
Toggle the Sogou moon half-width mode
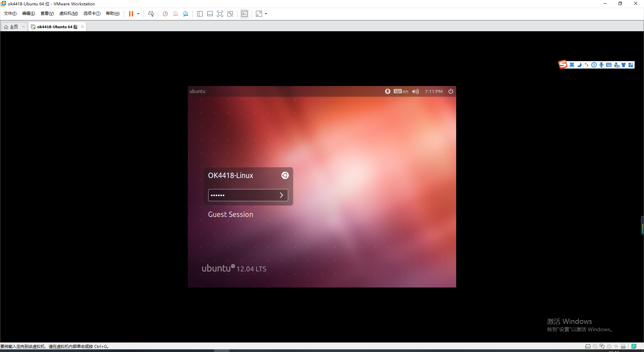[579, 65]
